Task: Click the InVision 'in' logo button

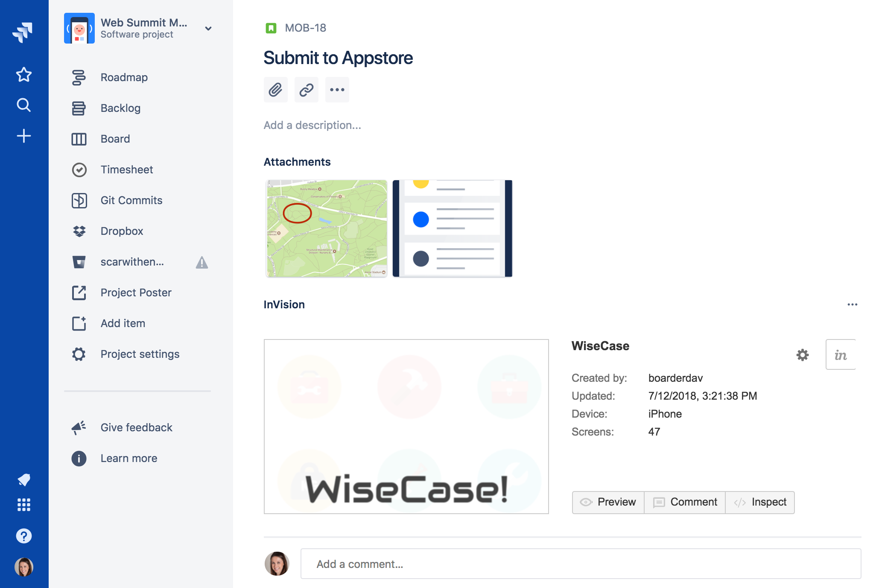Action: tap(841, 354)
